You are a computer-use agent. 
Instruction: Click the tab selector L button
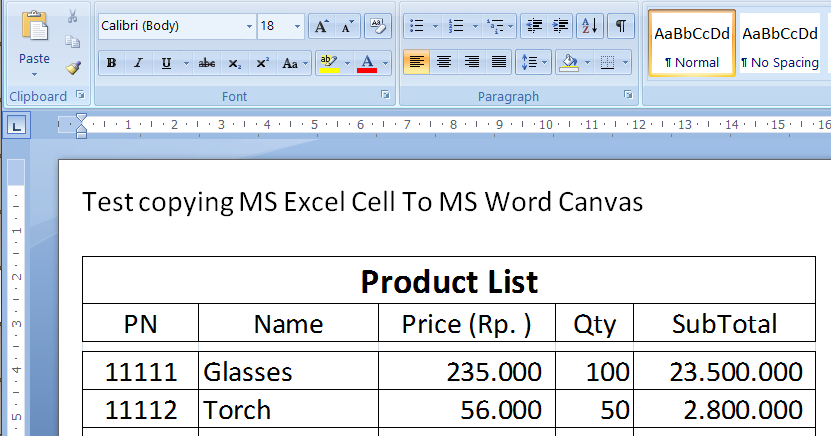(x=16, y=126)
